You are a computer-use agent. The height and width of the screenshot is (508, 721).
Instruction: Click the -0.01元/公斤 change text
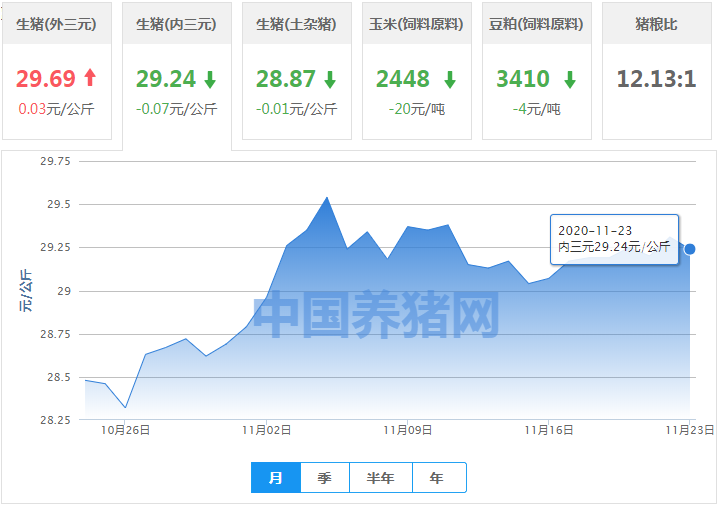[x=297, y=109]
